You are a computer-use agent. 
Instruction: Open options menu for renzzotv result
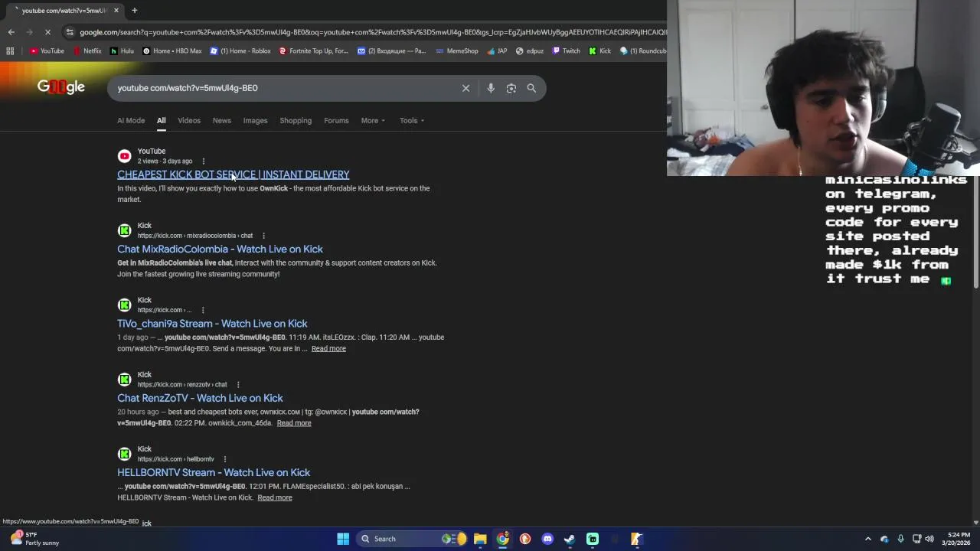(238, 384)
